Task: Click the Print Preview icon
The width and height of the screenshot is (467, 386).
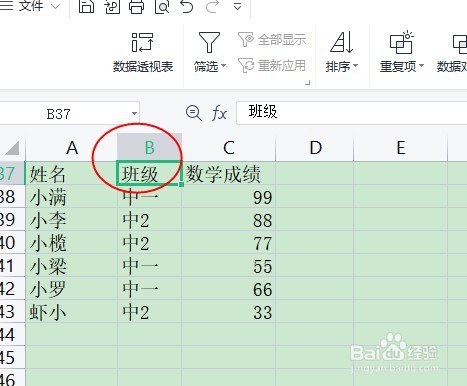Action: click(162, 6)
